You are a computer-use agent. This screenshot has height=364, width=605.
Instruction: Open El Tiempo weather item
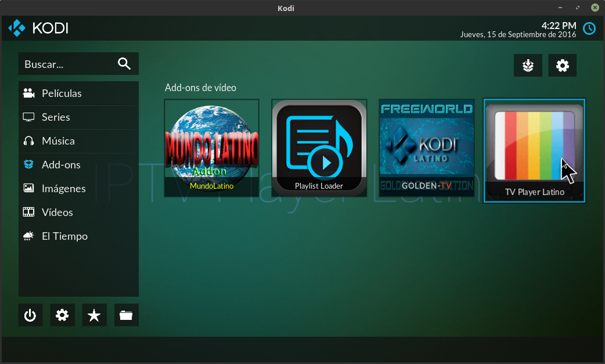click(78, 236)
